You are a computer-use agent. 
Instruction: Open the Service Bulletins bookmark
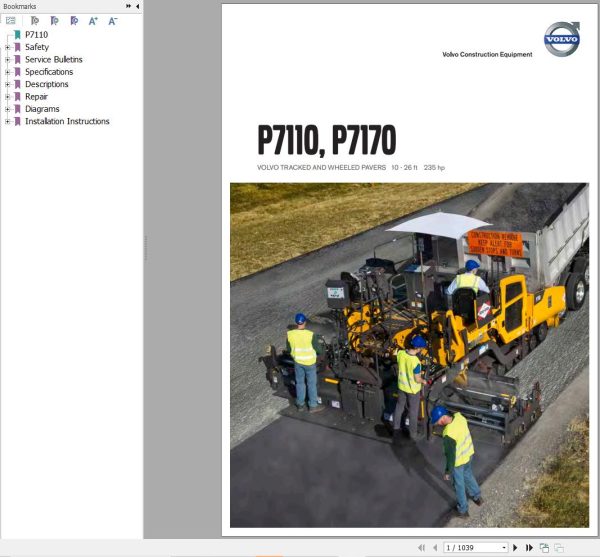[54, 59]
